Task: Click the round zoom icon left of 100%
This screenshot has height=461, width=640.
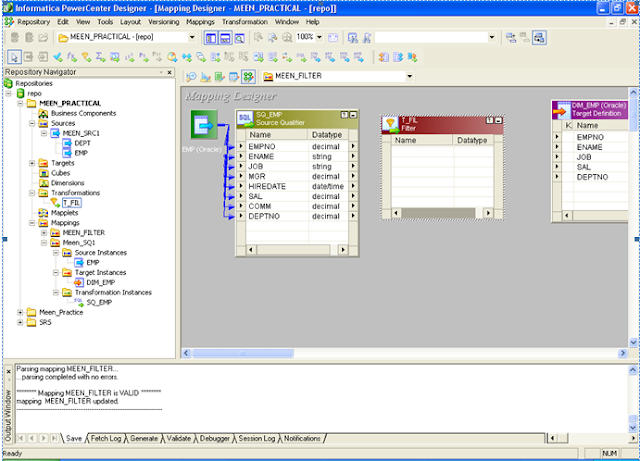Action: pos(287,38)
